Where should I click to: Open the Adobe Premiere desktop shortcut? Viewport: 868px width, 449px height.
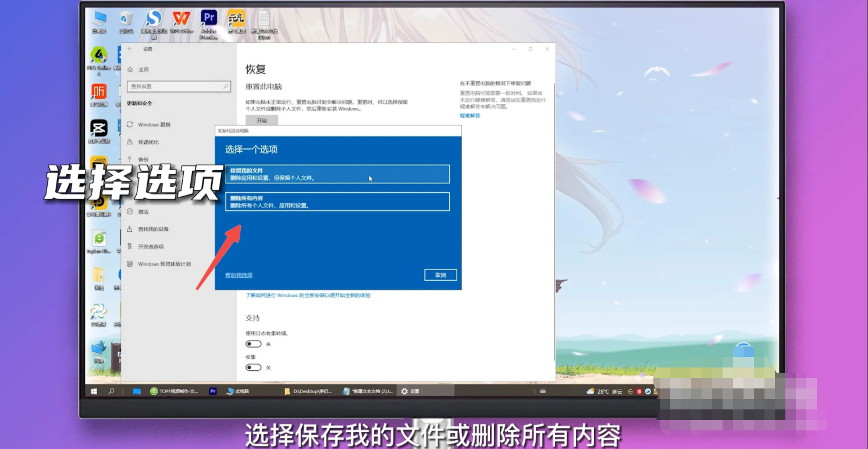(209, 20)
